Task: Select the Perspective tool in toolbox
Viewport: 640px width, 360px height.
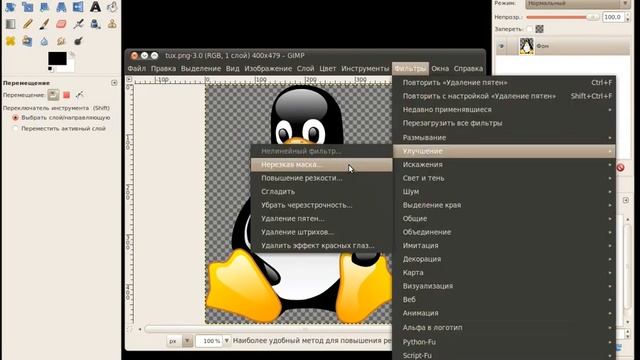Action: [61, 6]
